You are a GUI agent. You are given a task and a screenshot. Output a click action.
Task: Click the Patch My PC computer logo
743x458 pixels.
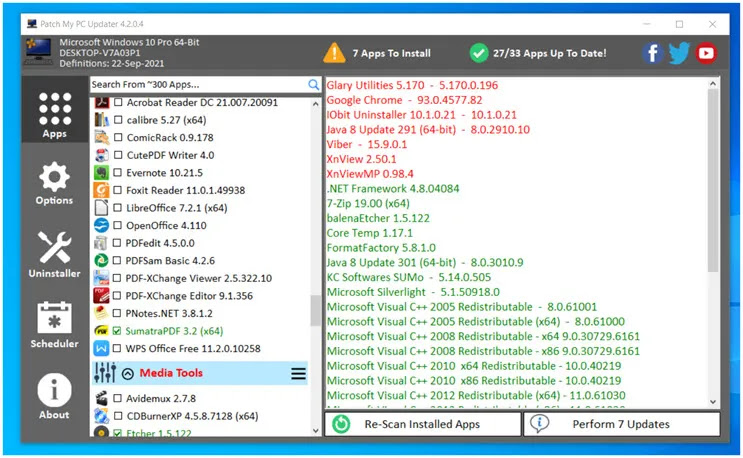(39, 52)
